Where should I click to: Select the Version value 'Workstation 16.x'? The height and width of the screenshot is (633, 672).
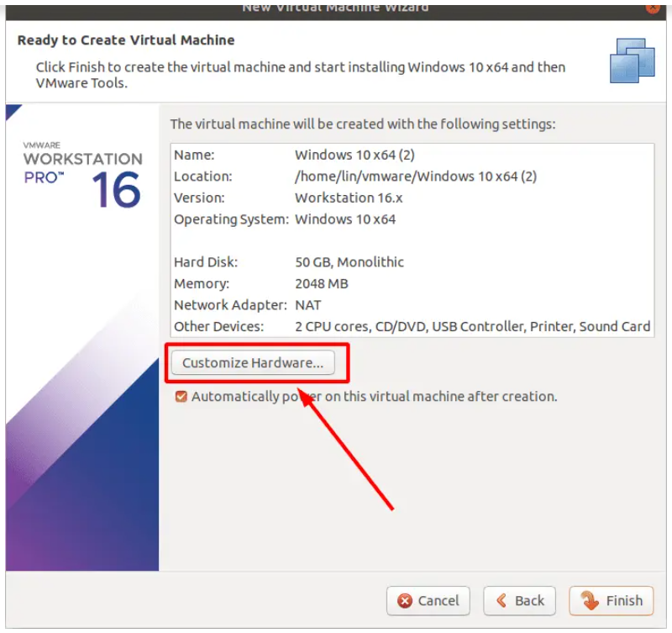349,198
